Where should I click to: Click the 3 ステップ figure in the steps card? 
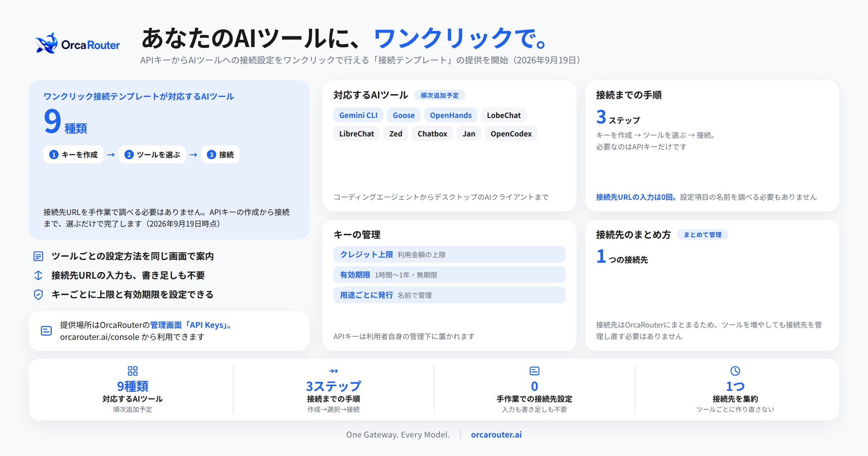pos(618,117)
